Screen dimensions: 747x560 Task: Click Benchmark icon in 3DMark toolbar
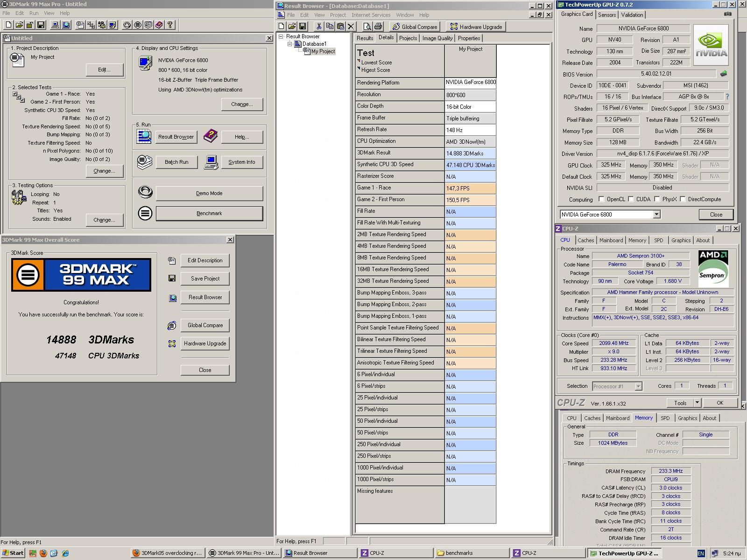point(138,25)
